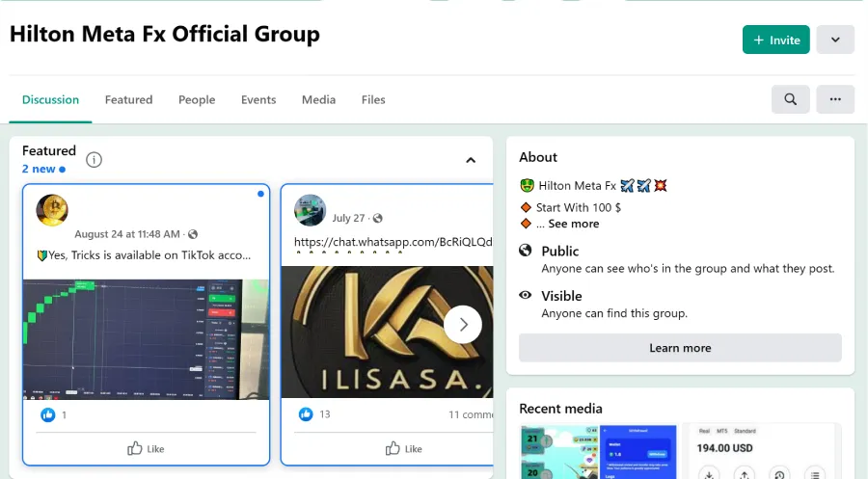Click the Learn more button
This screenshot has height=479, width=868.
pyautogui.click(x=680, y=348)
